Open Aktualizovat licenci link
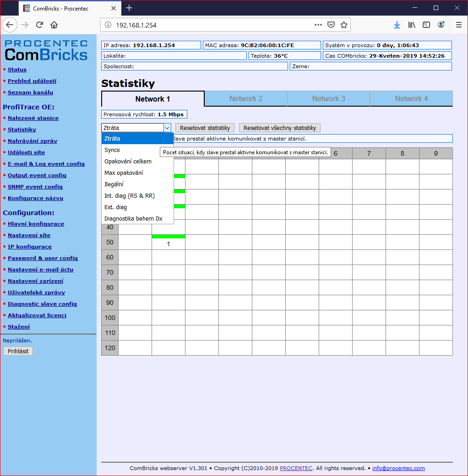This screenshot has width=468, height=476. click(37, 315)
